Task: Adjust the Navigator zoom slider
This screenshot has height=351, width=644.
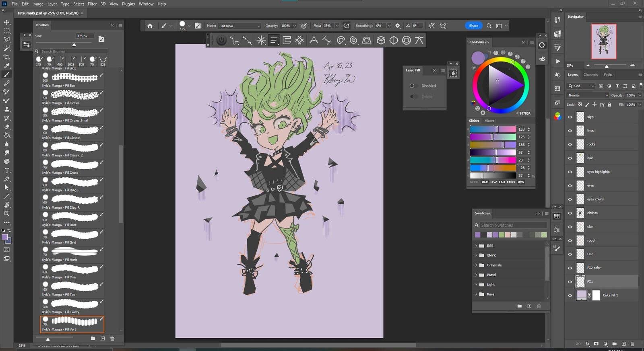Action: tap(607, 66)
